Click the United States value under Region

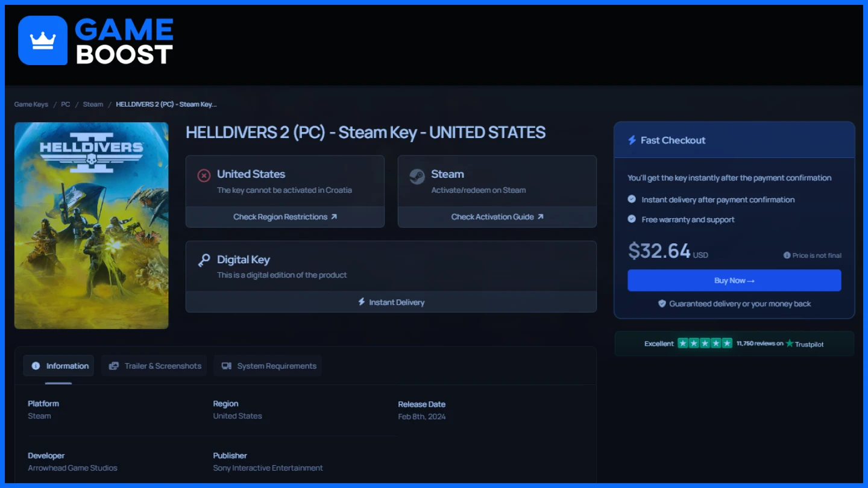[x=237, y=416]
